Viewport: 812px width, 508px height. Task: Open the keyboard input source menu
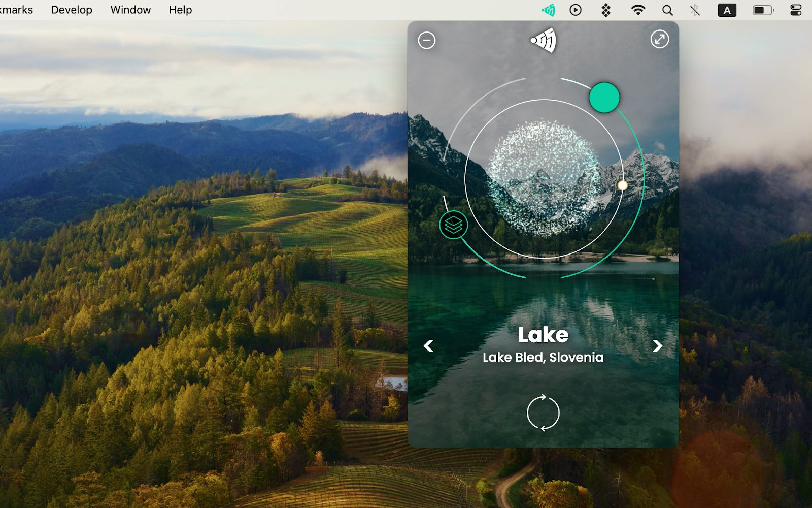[x=727, y=10]
